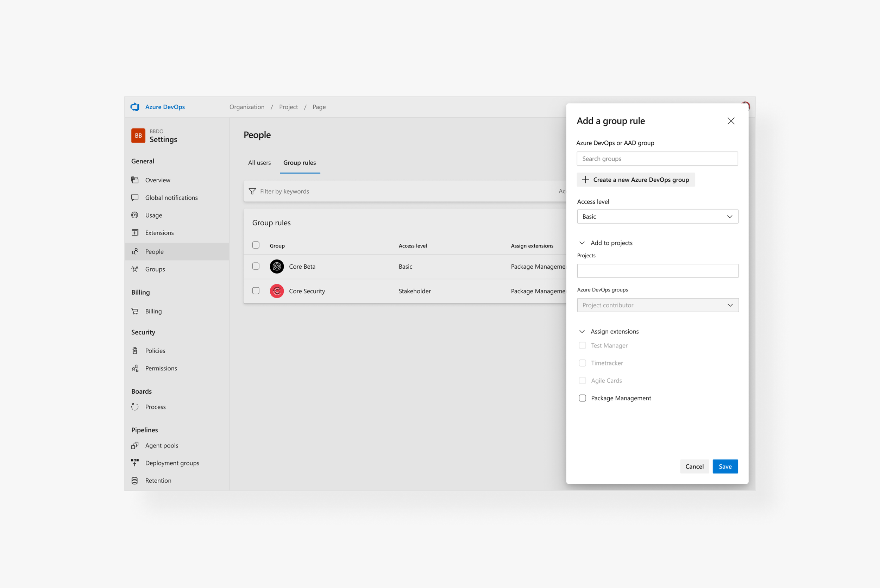Click the Organization breadcrumb
This screenshot has height=588, width=880.
click(247, 107)
